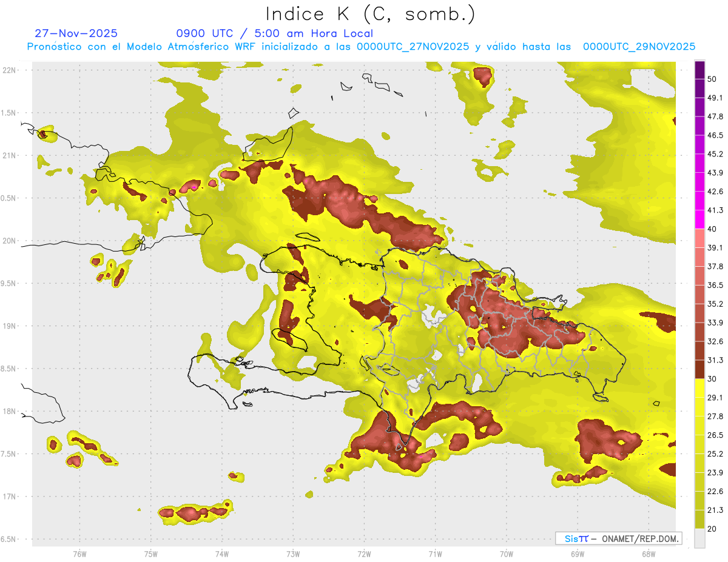Click the latitude axis label "1.5N"
The image size is (728, 562).
tap(9, 113)
